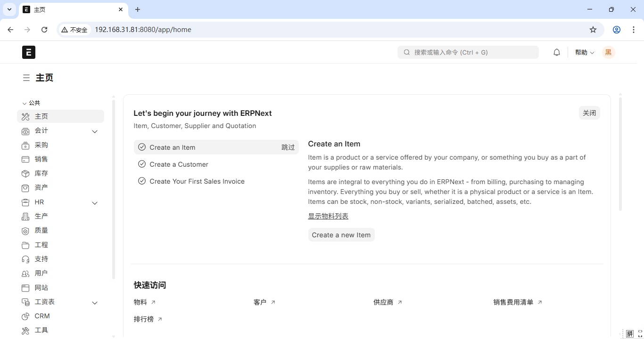Select Create Your First Sales Invoice step
Image resolution: width=644 pixels, height=339 pixels.
216,181
